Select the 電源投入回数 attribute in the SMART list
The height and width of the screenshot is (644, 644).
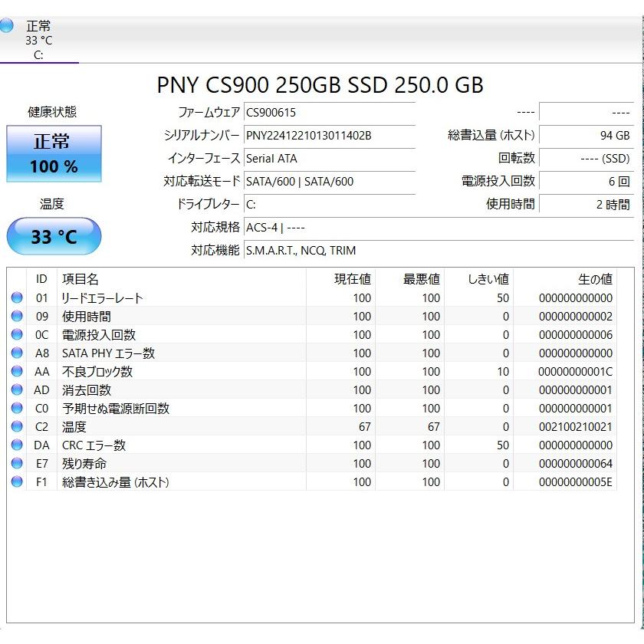point(312,335)
